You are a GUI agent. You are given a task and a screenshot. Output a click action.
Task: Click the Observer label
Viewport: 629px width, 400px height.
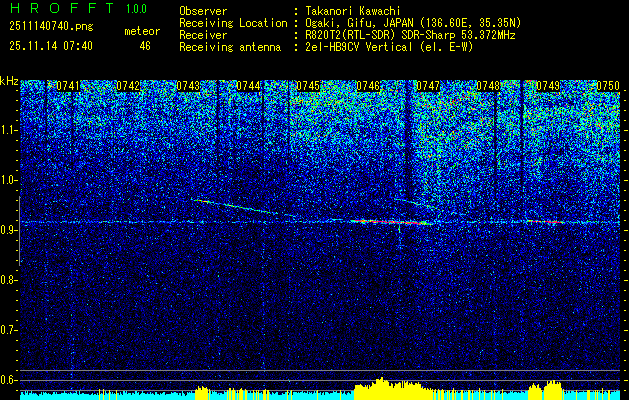click(x=203, y=11)
